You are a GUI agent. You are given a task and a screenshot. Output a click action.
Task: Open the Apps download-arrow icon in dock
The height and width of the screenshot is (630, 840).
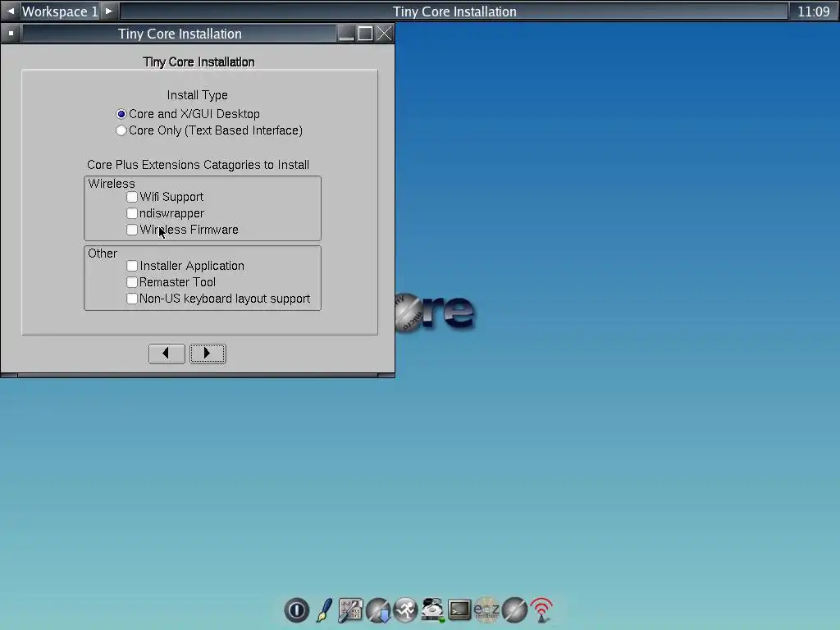pyautogui.click(x=378, y=610)
